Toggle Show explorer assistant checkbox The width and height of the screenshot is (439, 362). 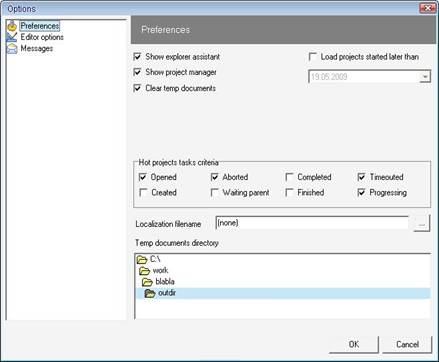(137, 57)
